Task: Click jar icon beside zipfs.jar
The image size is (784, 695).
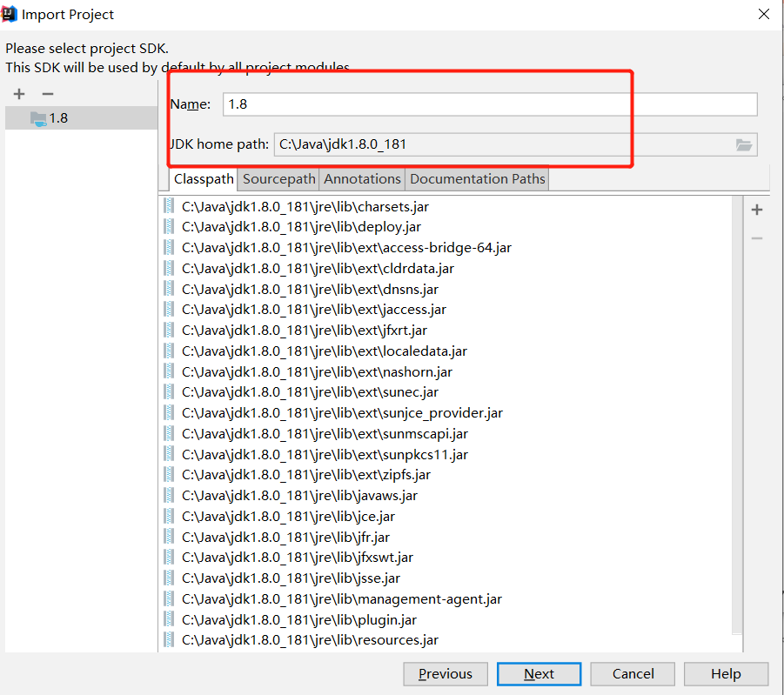Action: [169, 474]
